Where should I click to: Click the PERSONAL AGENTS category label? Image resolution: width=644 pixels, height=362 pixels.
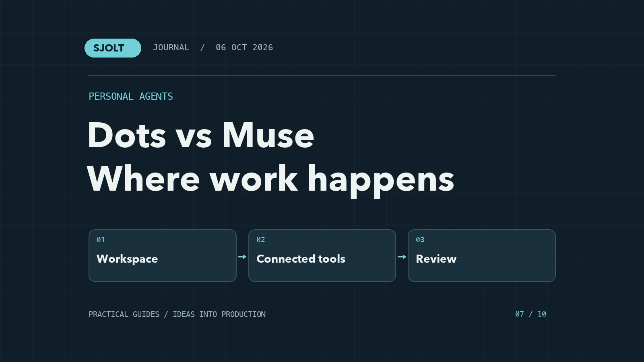click(x=131, y=97)
